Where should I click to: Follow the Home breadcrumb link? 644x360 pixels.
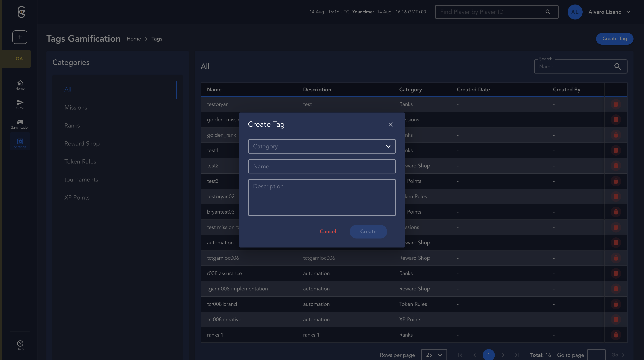(x=134, y=39)
